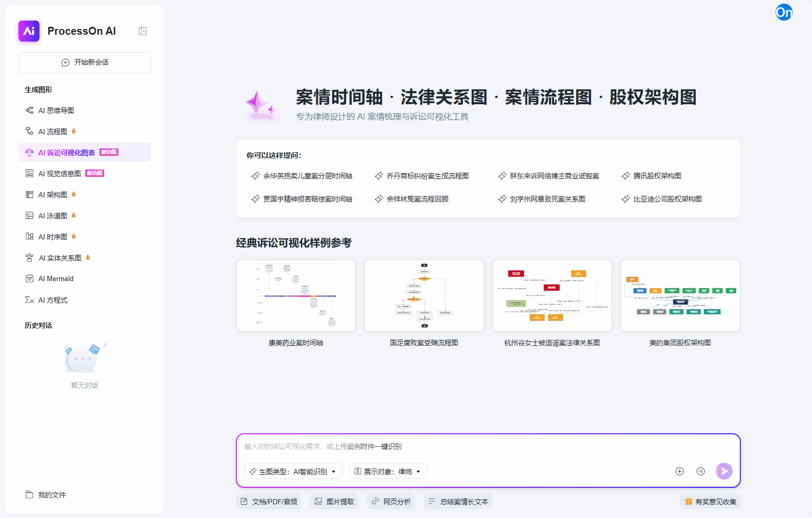Choose prompt 刘学州网暴致死案关系图
This screenshot has height=518, width=812.
tap(542, 199)
